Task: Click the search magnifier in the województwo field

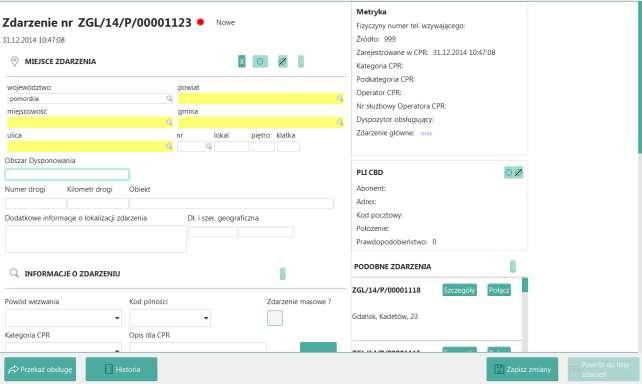Action: pos(169,99)
